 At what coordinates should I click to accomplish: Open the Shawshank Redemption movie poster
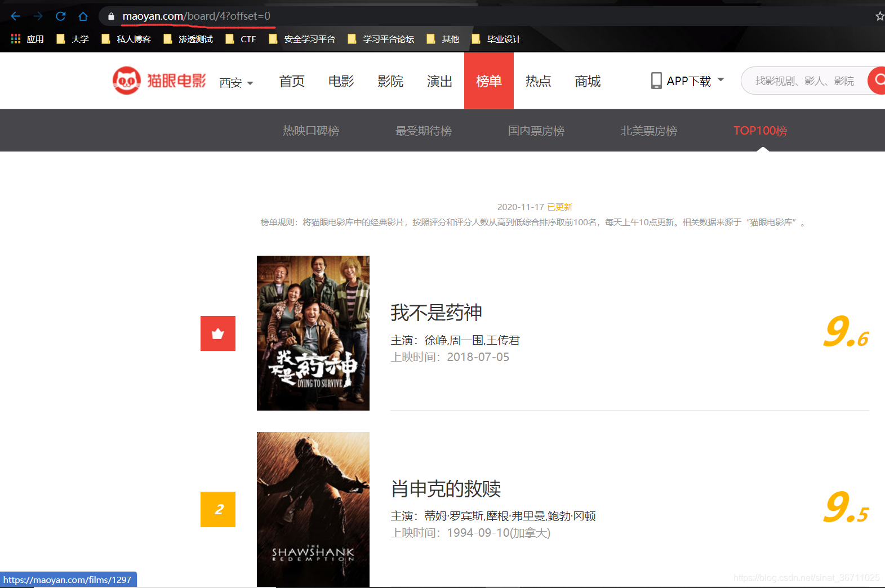313,509
